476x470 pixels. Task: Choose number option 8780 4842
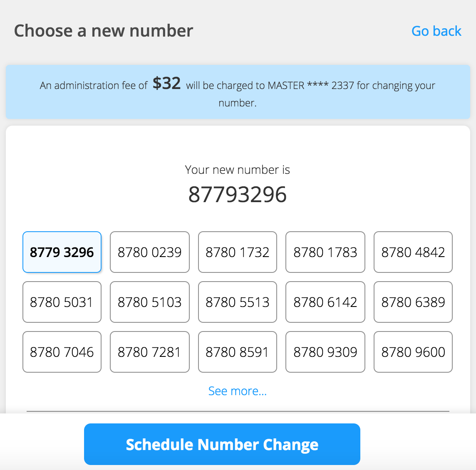click(413, 252)
